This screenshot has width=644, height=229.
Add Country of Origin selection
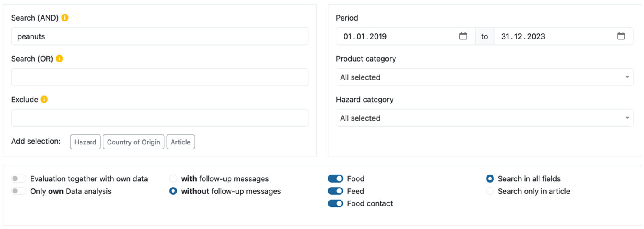(133, 142)
